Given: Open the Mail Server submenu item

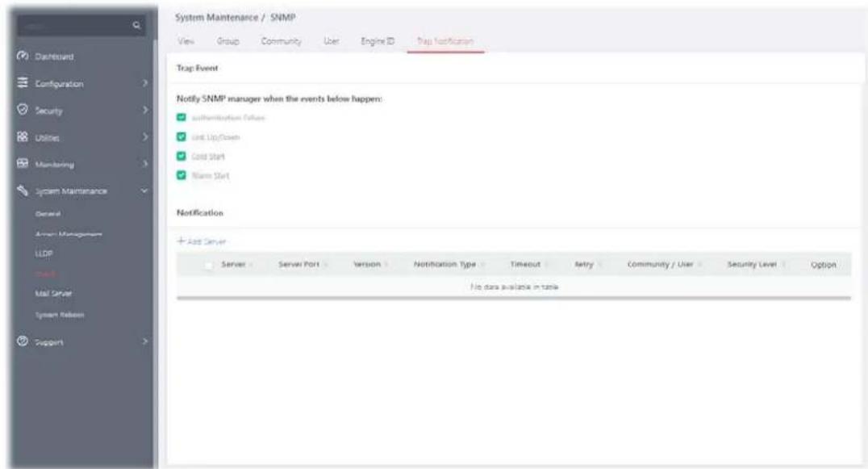Looking at the screenshot, I should pyautogui.click(x=53, y=294).
